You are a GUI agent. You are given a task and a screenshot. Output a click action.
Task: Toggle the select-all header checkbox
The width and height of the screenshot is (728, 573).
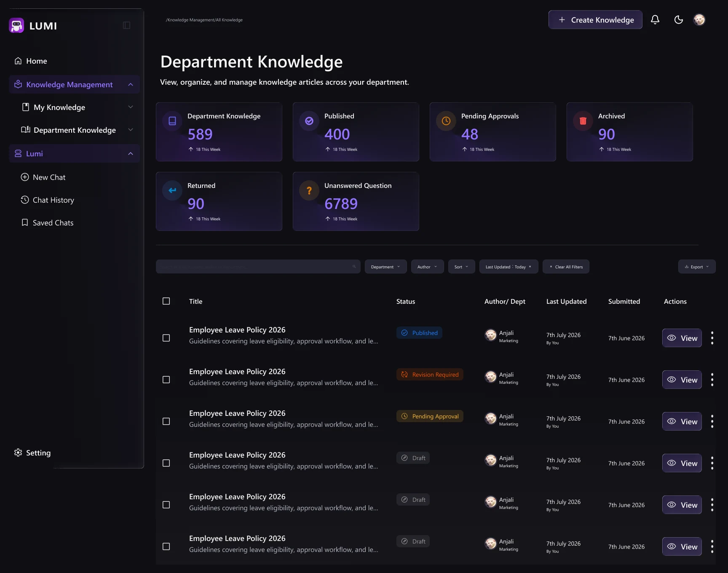click(x=166, y=301)
